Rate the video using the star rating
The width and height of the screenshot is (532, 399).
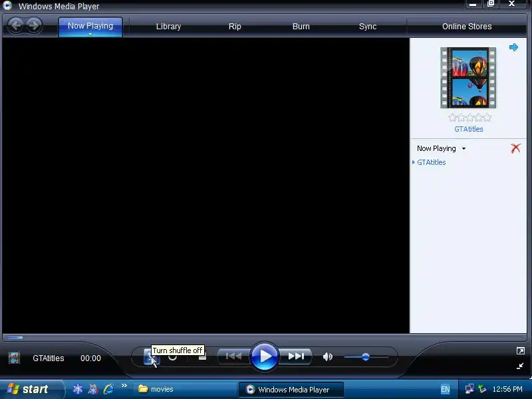(469, 118)
